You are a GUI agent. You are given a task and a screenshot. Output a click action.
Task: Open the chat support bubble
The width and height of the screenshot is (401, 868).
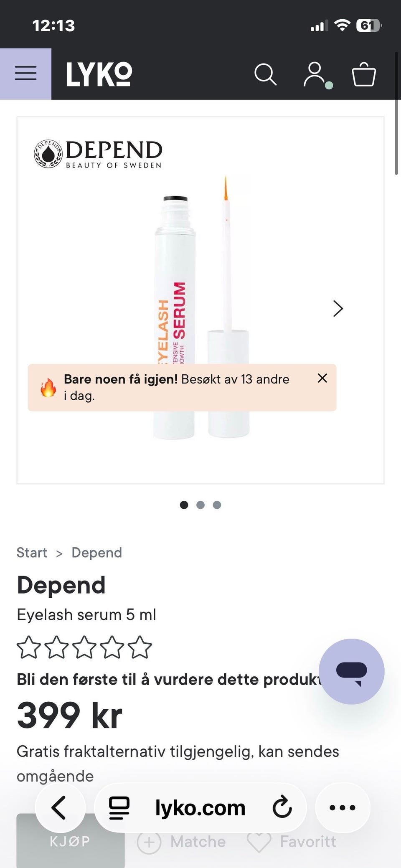pos(351,671)
